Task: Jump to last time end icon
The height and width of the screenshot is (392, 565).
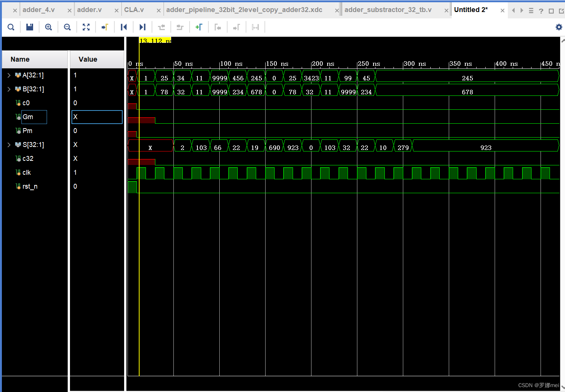Action: point(143,27)
